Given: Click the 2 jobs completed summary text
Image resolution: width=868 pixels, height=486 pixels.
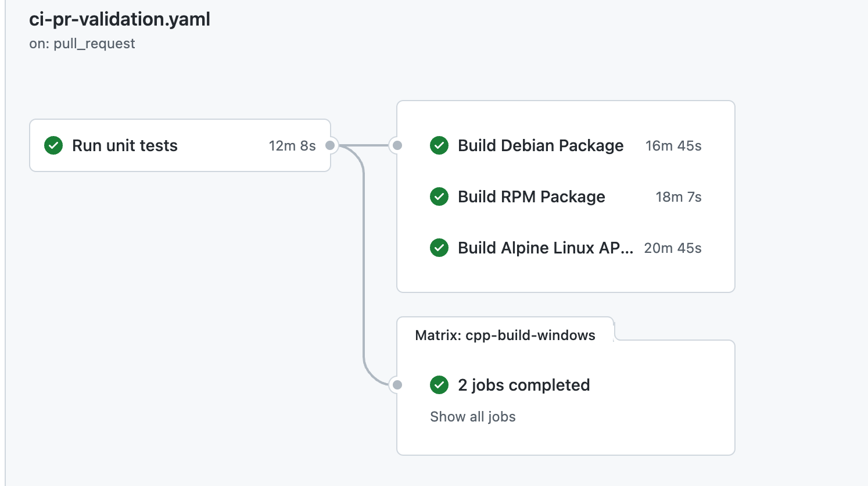Looking at the screenshot, I should [523, 385].
